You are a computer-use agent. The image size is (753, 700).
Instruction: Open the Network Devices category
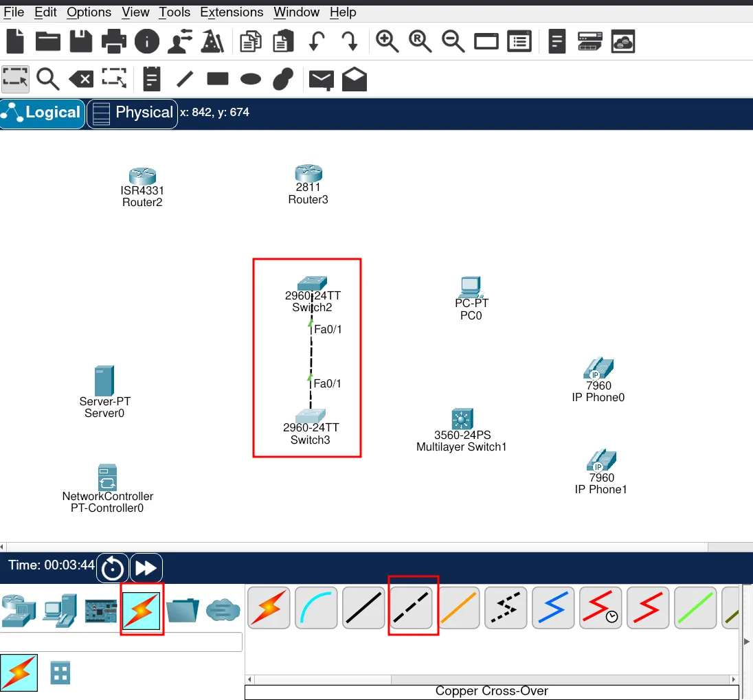(17, 609)
